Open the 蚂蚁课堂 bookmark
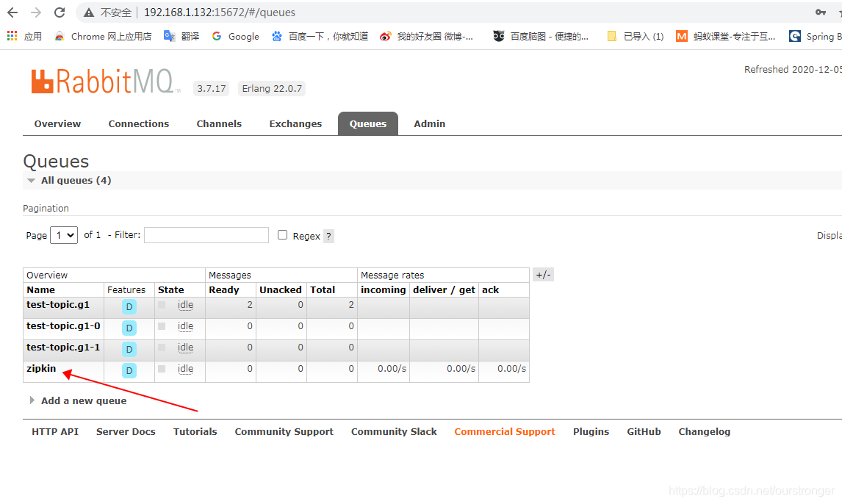This screenshot has height=504, width=842. pyautogui.click(x=725, y=36)
